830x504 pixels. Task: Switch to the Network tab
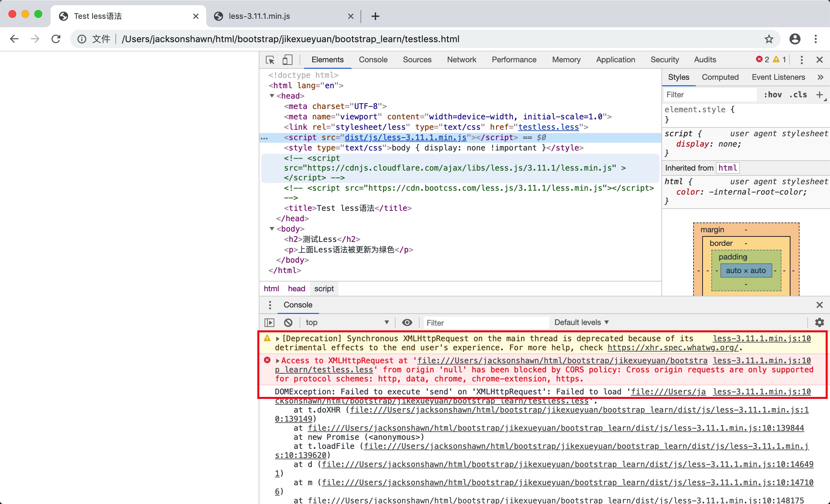coord(461,60)
